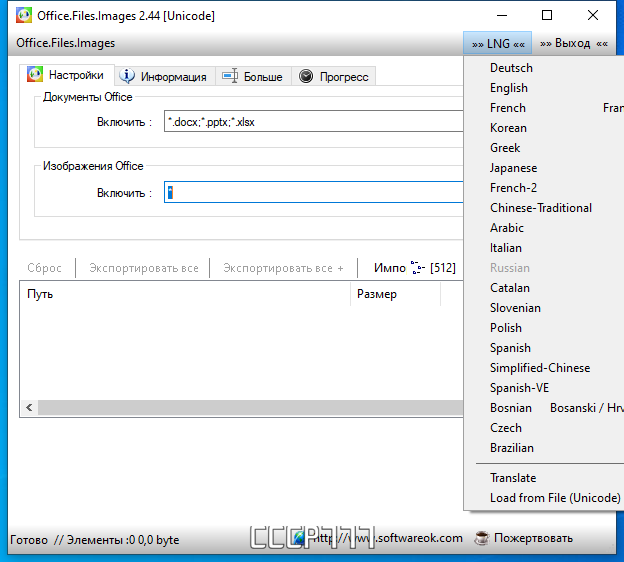Click the Office images include field
Image resolution: width=624 pixels, height=562 pixels.
[314, 192]
